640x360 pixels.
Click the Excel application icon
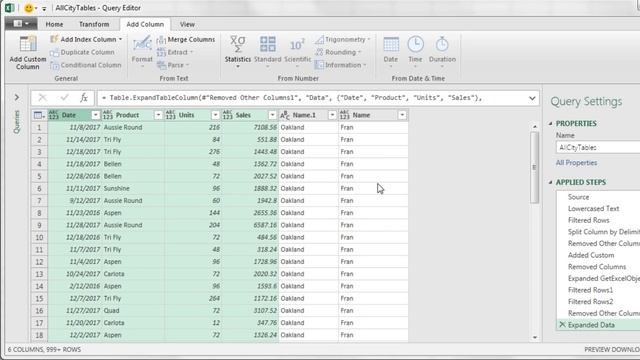9,8
